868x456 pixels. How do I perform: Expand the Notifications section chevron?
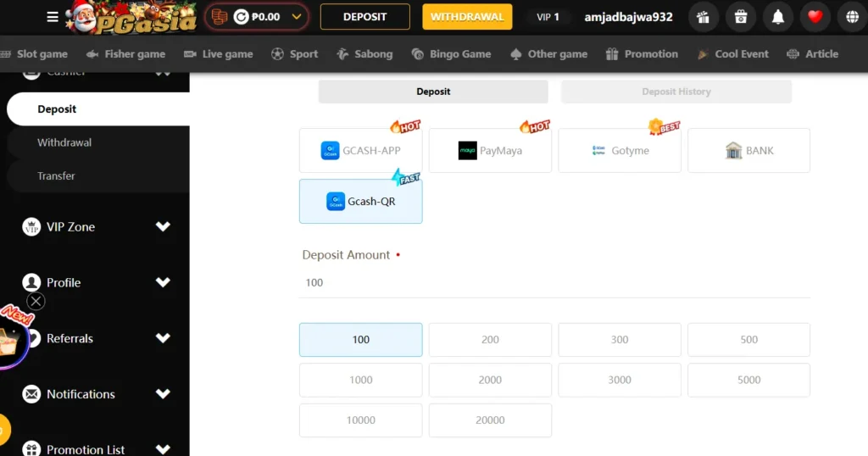pyautogui.click(x=163, y=394)
